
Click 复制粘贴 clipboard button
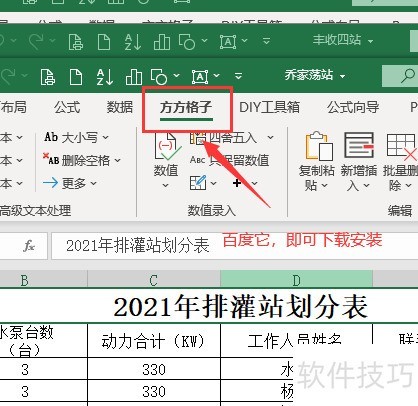click(x=317, y=162)
